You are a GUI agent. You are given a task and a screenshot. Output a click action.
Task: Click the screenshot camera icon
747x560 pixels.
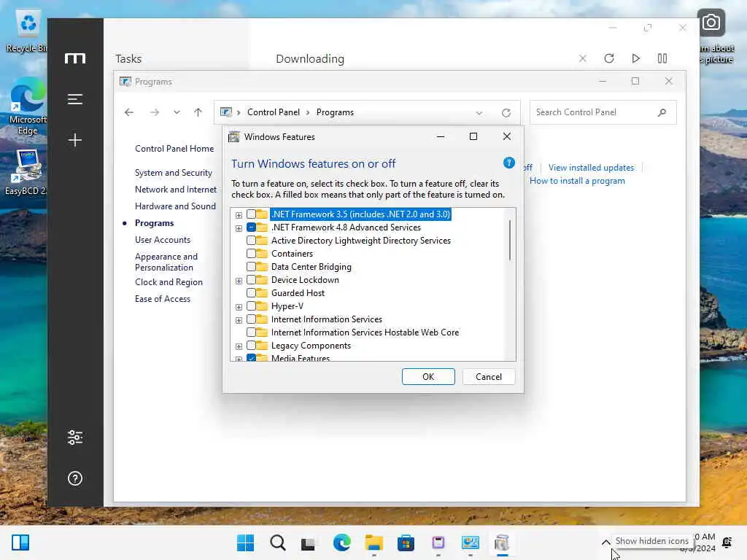pyautogui.click(x=711, y=23)
